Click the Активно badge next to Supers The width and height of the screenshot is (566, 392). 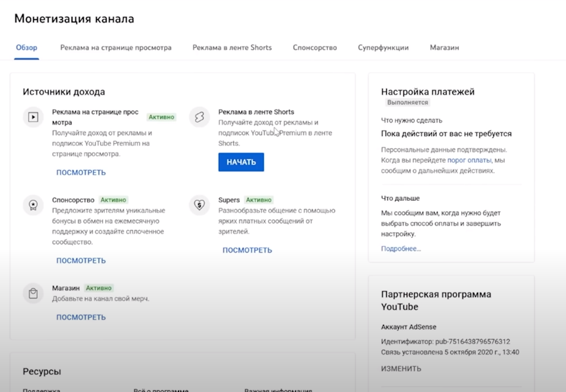[259, 200]
